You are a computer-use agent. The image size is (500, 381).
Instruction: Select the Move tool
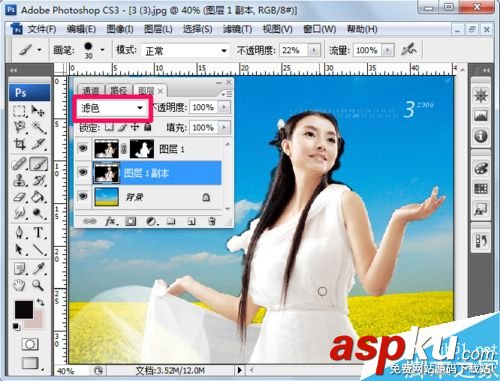pyautogui.click(x=38, y=111)
